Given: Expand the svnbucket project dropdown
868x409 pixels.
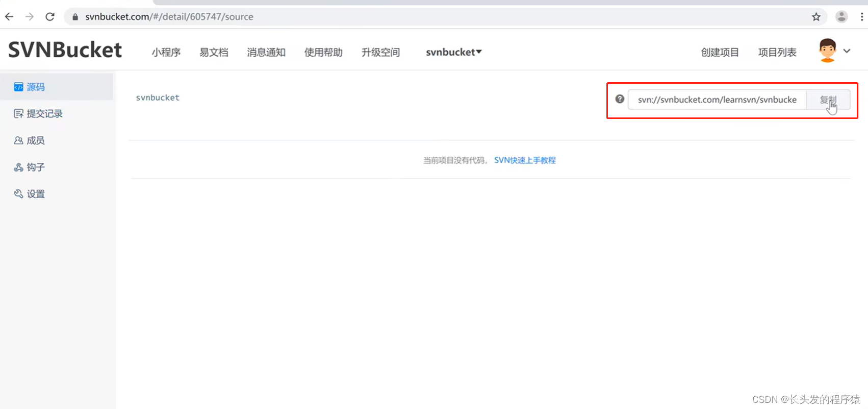Looking at the screenshot, I should click(x=454, y=52).
